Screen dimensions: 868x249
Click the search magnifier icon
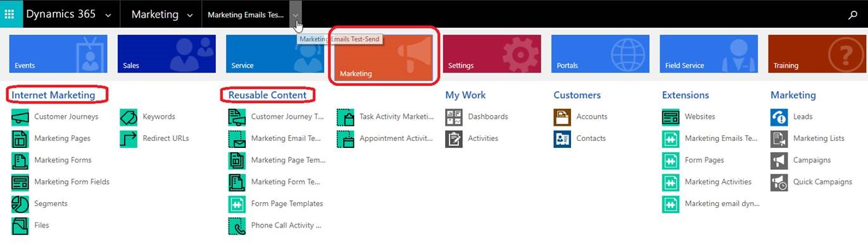click(x=853, y=15)
